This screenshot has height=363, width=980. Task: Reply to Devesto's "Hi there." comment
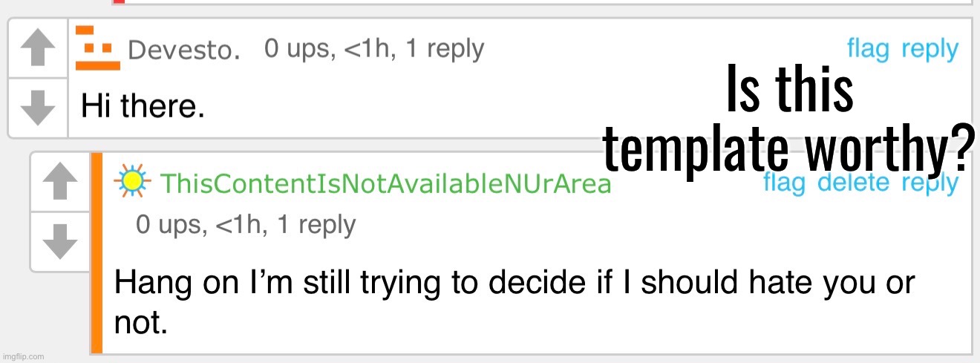click(930, 50)
